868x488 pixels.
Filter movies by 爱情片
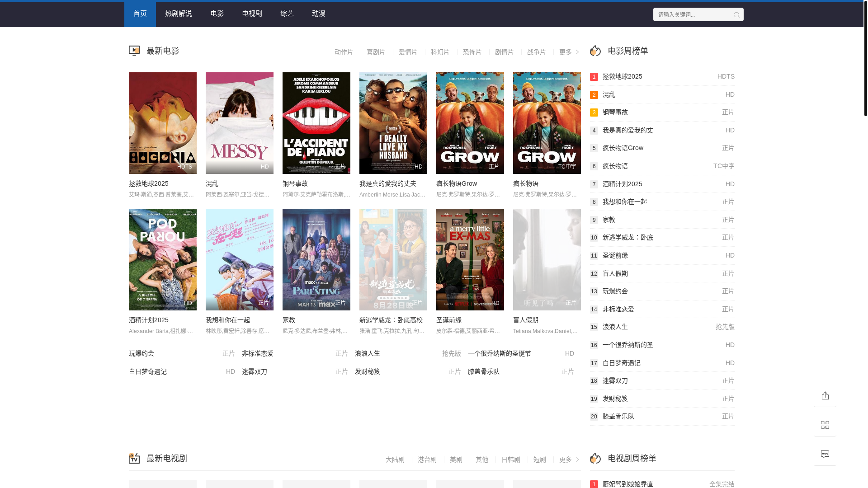[x=408, y=52]
